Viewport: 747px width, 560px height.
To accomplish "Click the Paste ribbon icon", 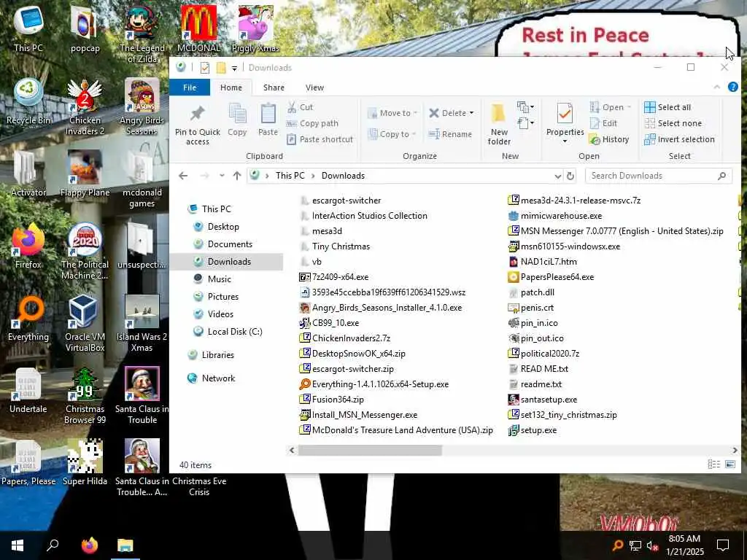I will [x=268, y=114].
